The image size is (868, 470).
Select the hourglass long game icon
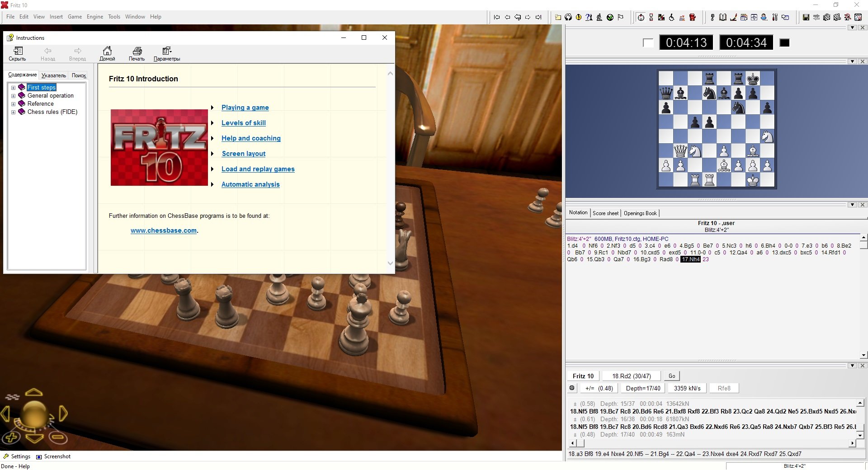[651, 17]
